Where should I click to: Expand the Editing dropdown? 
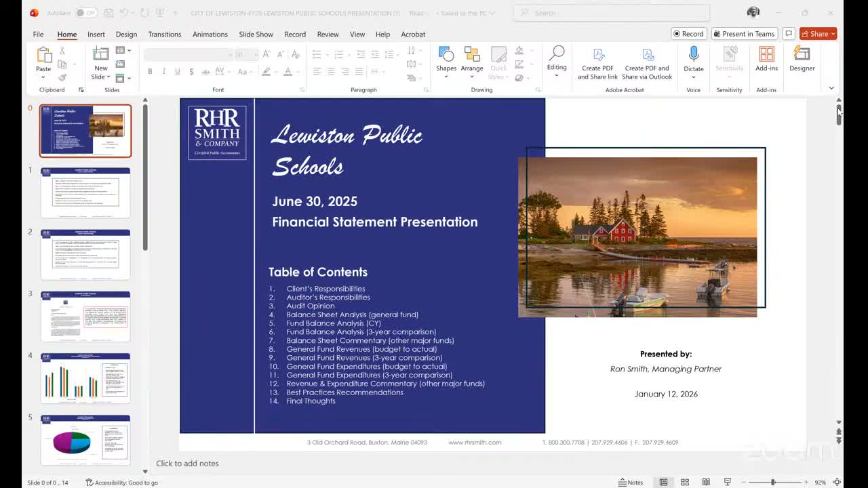click(557, 60)
